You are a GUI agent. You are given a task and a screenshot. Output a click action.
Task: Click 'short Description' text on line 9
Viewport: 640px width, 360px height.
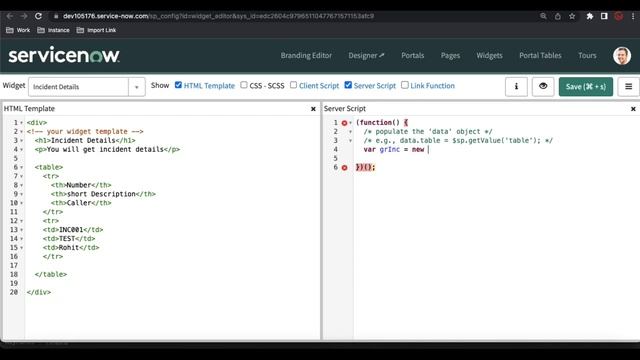pos(101,194)
